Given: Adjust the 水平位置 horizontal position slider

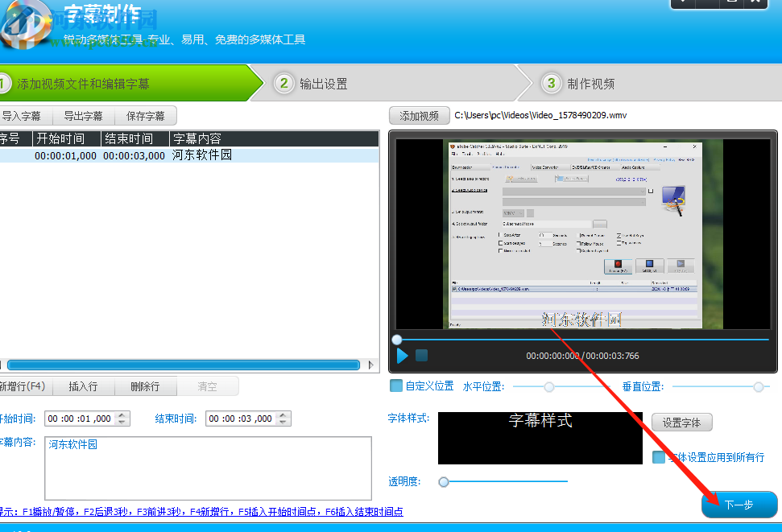Looking at the screenshot, I should pyautogui.click(x=549, y=387).
